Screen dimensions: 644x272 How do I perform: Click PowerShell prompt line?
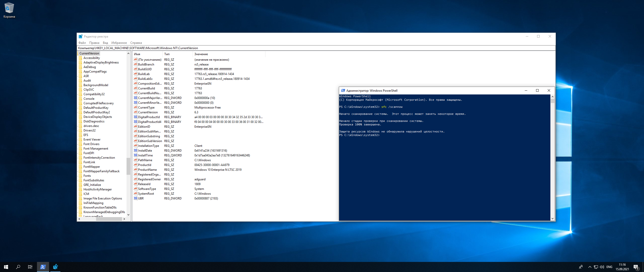[359, 135]
